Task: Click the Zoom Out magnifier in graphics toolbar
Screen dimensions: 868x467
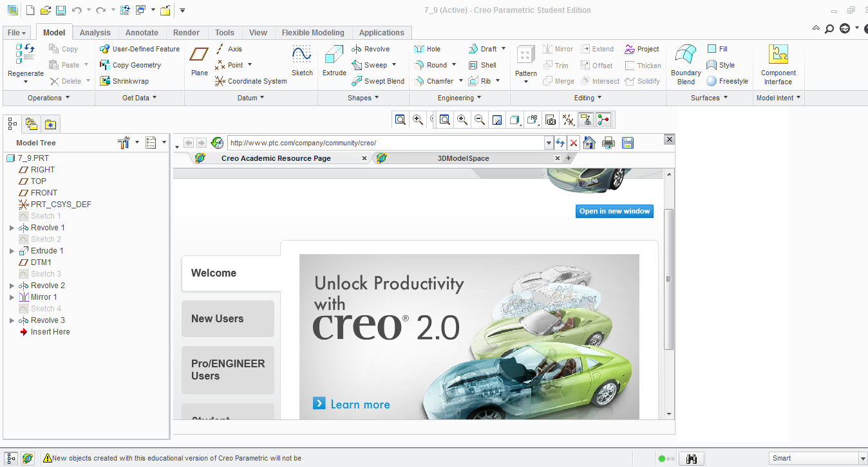Action: pyautogui.click(x=480, y=120)
